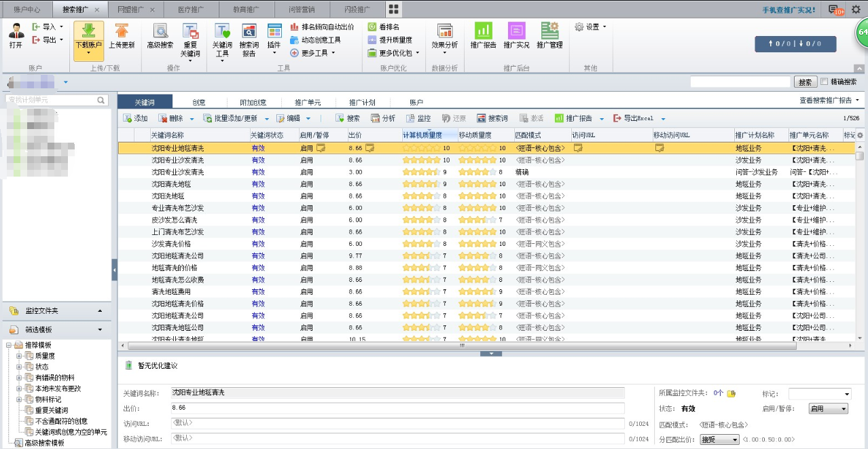Click the 查找计划单元 search field
Image resolution: width=868 pixels, height=449 pixels.
[51, 100]
